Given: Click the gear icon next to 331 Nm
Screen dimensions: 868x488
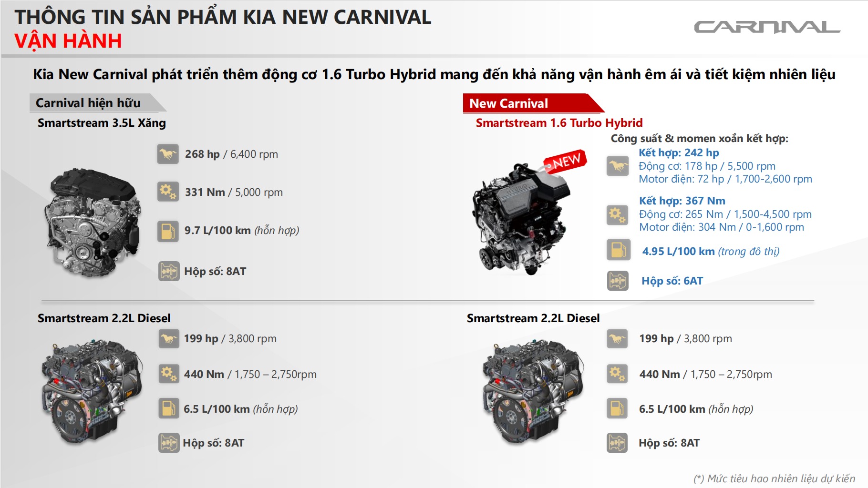Looking at the screenshot, I should [x=168, y=192].
